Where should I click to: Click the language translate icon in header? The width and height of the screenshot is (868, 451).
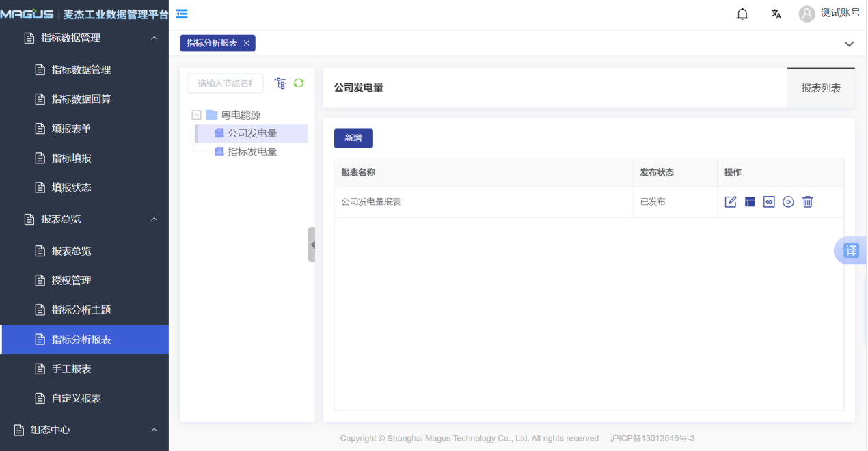coord(776,14)
